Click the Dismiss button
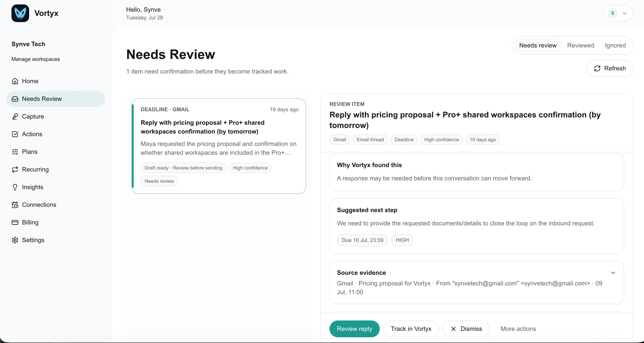The image size is (644, 343). coord(466,329)
